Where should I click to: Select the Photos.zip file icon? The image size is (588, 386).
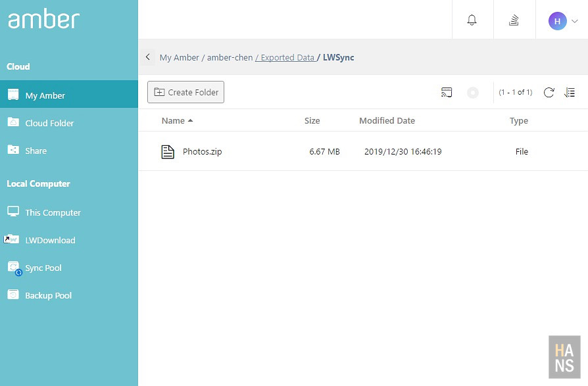pos(168,152)
